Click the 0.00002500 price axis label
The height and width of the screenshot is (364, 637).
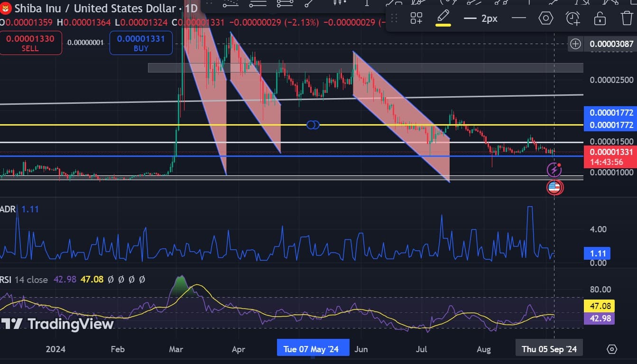611,79
